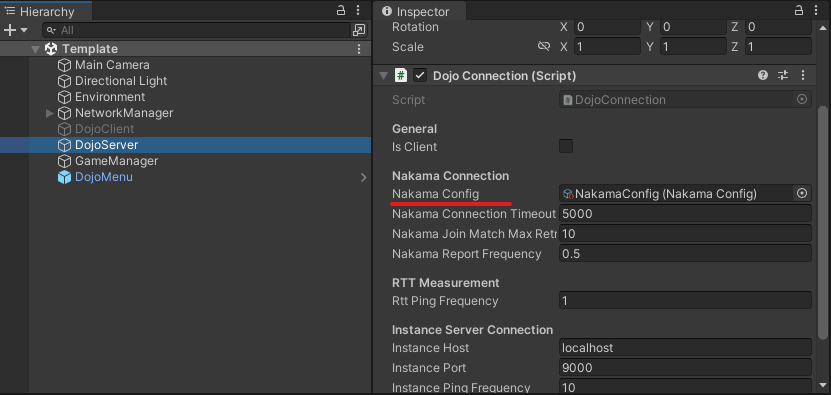Open the Template scene three-dot menu
The image size is (831, 395).
tap(359, 49)
